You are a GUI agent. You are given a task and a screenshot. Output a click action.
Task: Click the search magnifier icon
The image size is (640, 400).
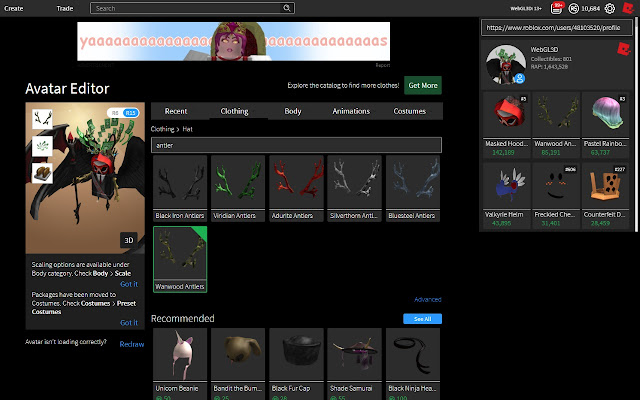[287, 8]
